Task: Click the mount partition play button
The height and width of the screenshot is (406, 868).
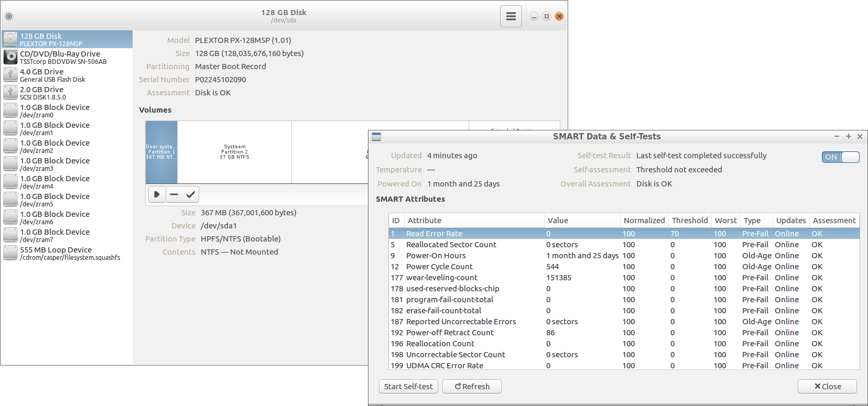Action: click(157, 194)
